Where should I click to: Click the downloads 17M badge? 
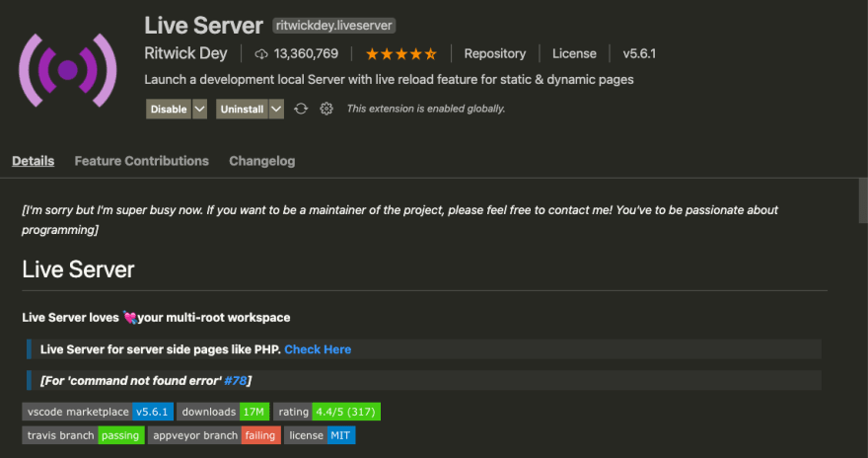coord(223,412)
